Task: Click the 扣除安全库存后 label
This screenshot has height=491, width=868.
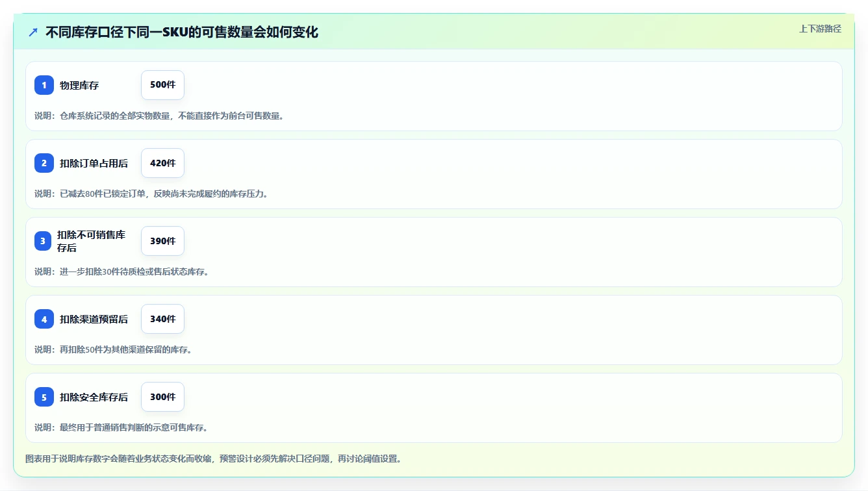Action: coord(94,397)
